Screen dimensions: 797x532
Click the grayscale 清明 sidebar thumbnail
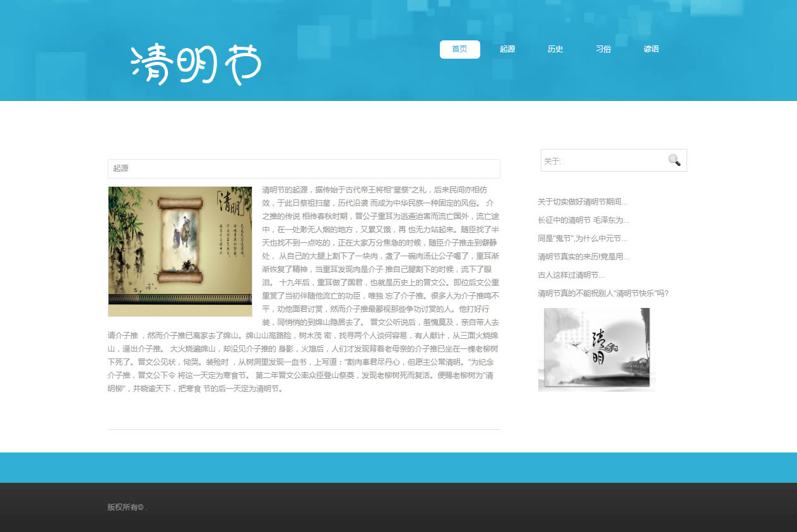(x=596, y=350)
